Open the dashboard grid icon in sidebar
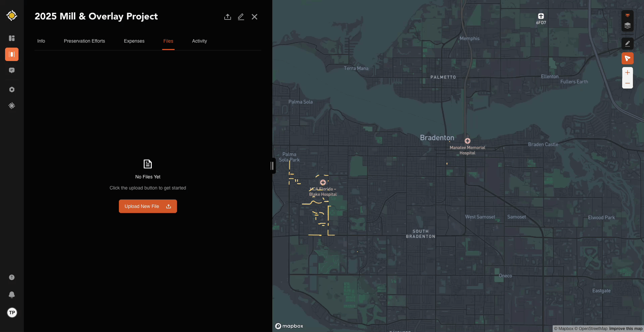This screenshot has height=332, width=644. click(x=12, y=38)
